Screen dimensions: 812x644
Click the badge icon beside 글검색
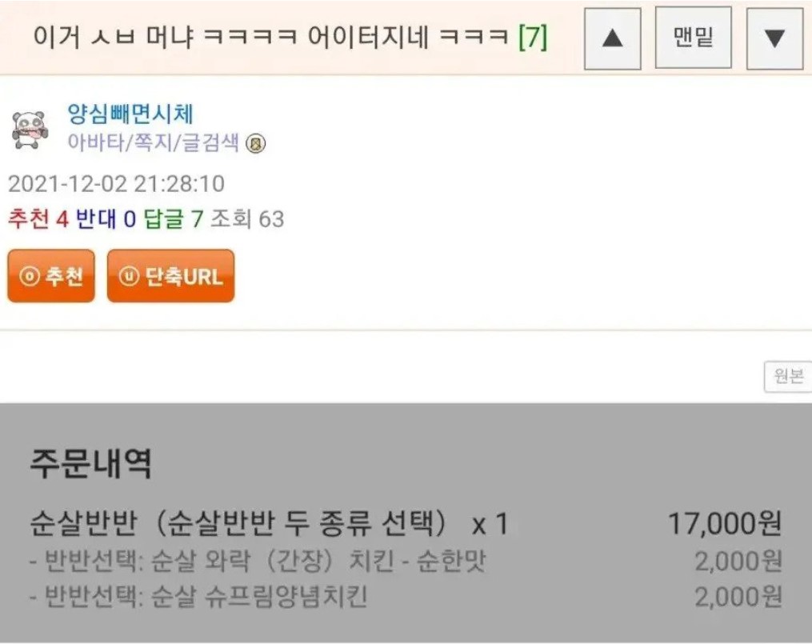click(256, 144)
